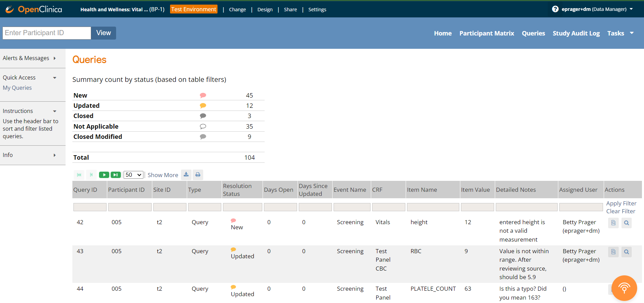This screenshot has width=644, height=303.
Task: Click the Enter Participant ID field
Action: (47, 33)
